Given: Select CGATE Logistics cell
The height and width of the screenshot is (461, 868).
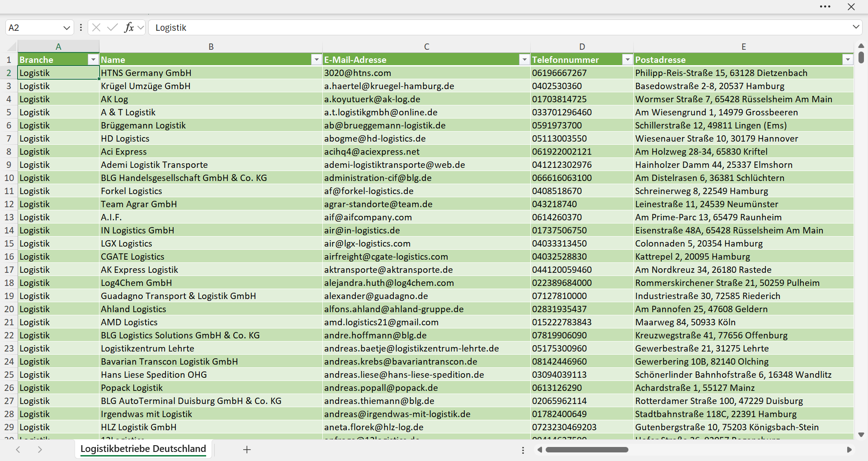Looking at the screenshot, I should [x=211, y=257].
